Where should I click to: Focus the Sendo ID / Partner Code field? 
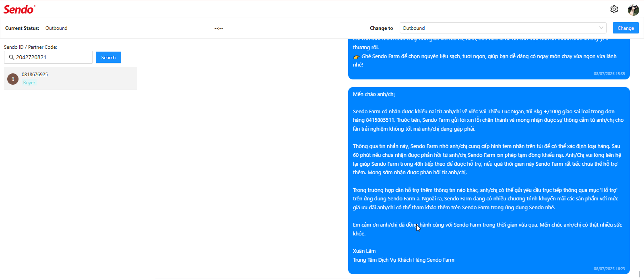pos(48,57)
